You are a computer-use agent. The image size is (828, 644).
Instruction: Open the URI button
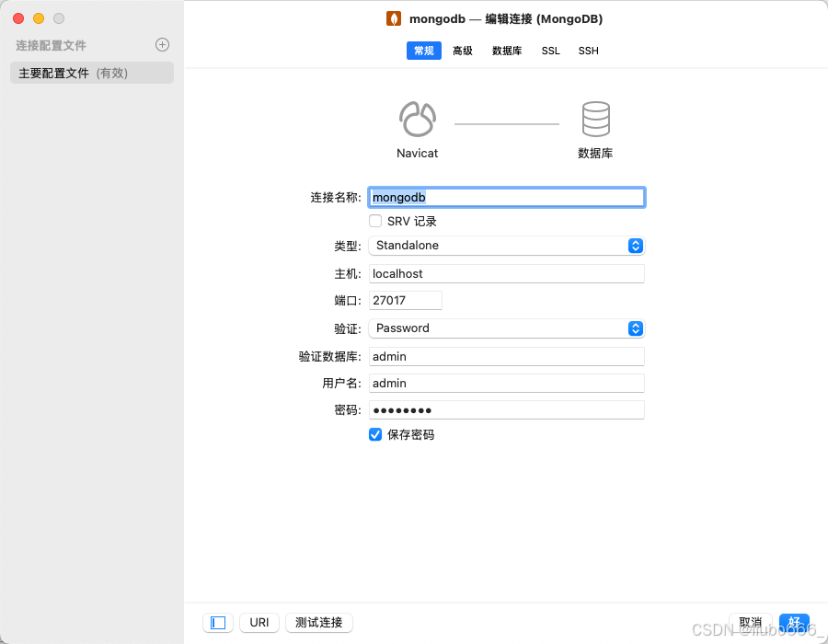tap(259, 623)
